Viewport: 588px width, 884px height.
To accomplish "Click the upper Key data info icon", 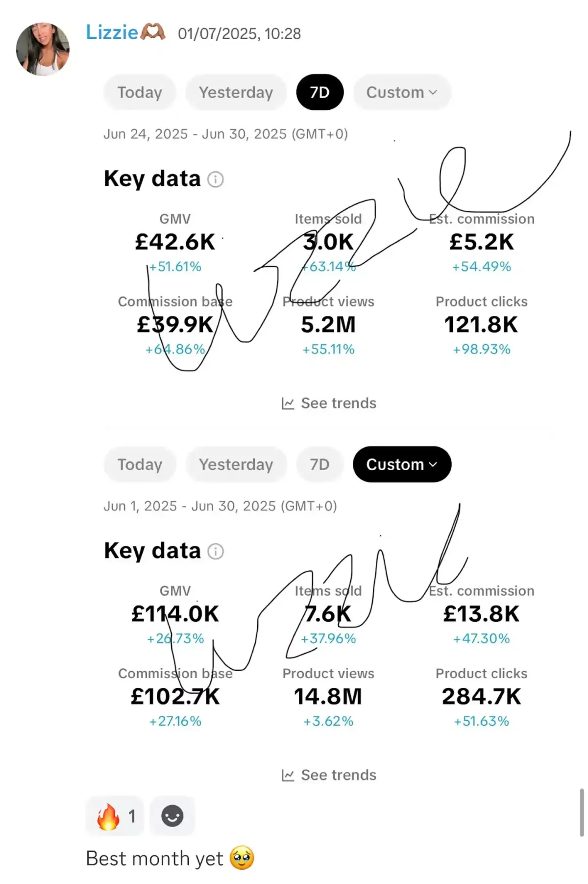I will pos(216,179).
